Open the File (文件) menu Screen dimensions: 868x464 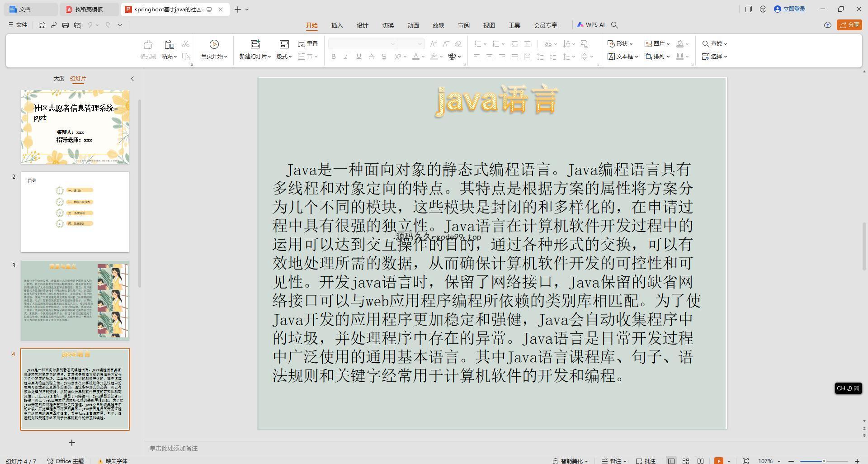pos(18,25)
